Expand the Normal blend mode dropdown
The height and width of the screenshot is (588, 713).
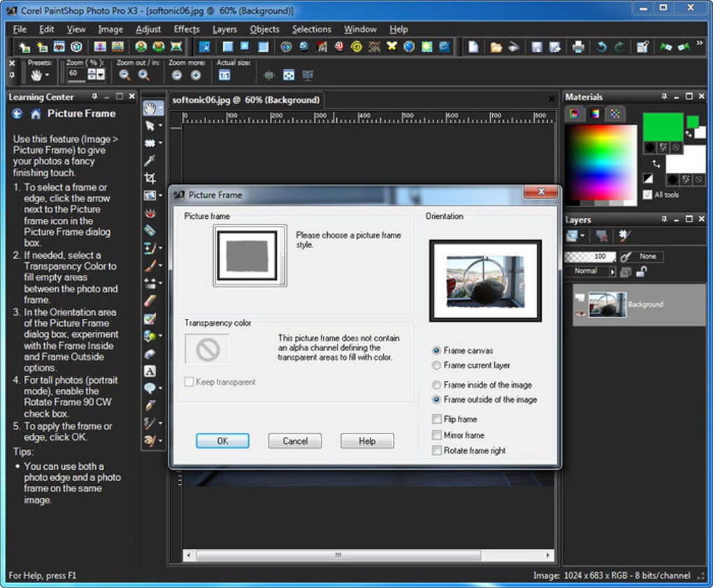(x=612, y=271)
